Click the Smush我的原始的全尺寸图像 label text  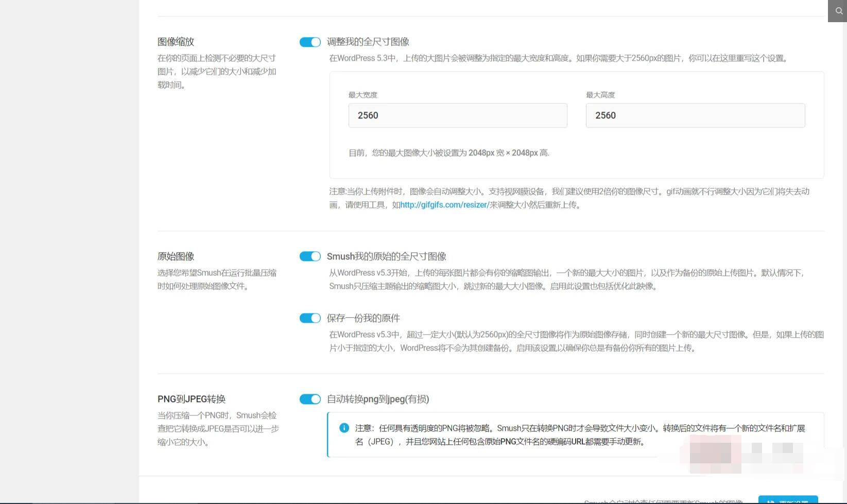coord(387,256)
